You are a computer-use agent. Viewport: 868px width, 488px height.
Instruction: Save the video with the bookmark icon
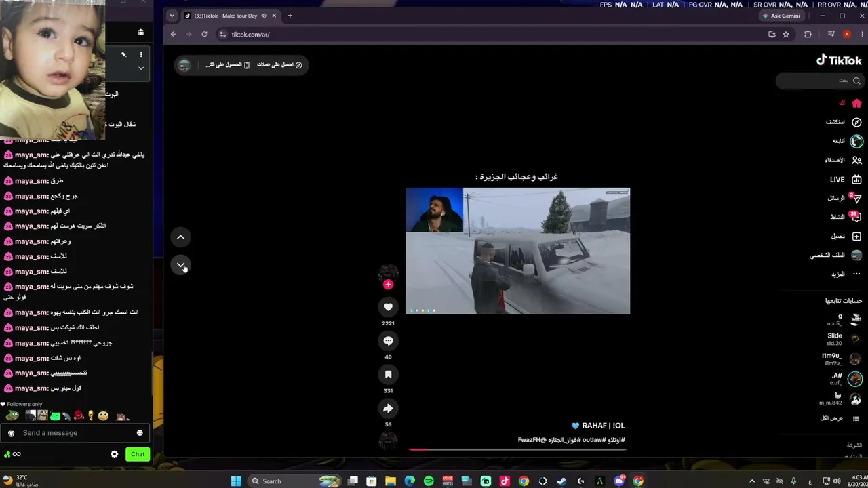coord(388,374)
